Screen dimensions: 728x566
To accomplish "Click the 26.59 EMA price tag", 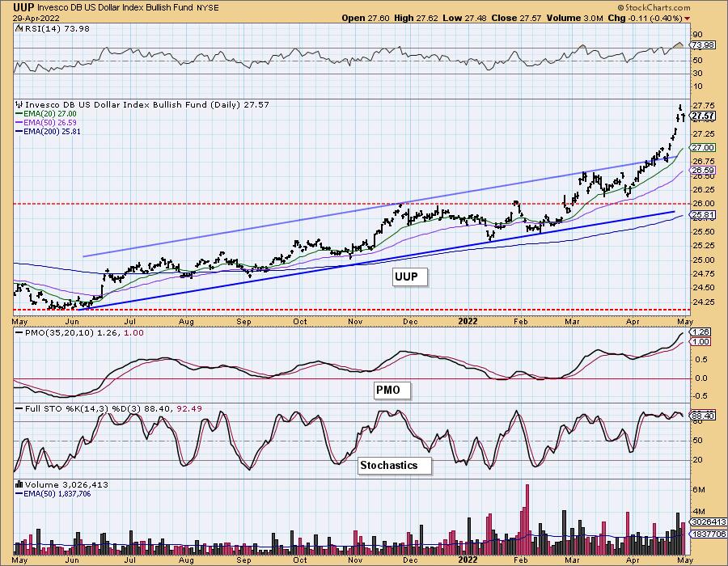I will 703,171.
